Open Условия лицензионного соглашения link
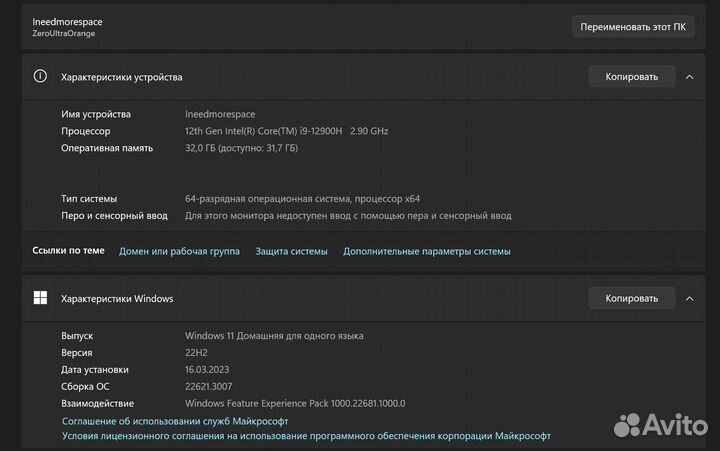 (x=306, y=435)
